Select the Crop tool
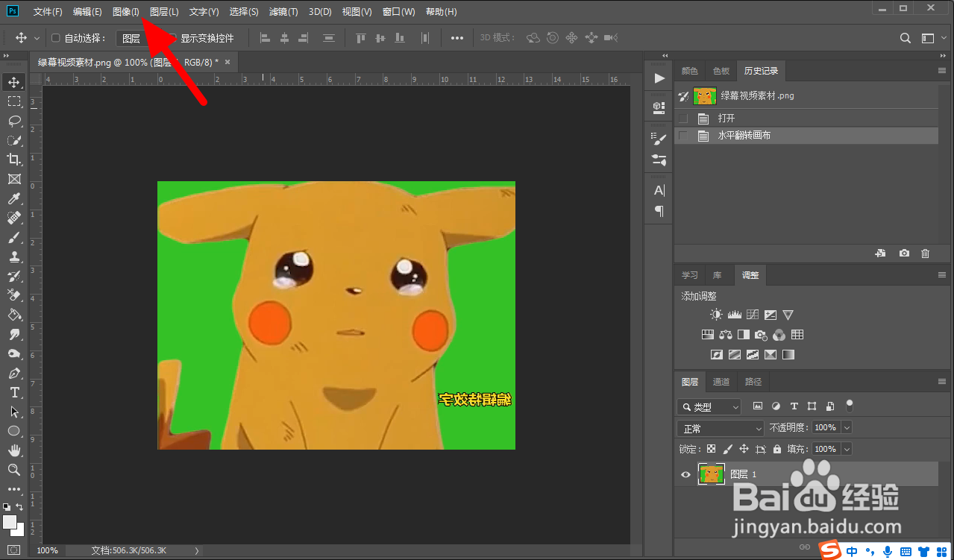Image resolution: width=954 pixels, height=560 pixels. (x=14, y=160)
